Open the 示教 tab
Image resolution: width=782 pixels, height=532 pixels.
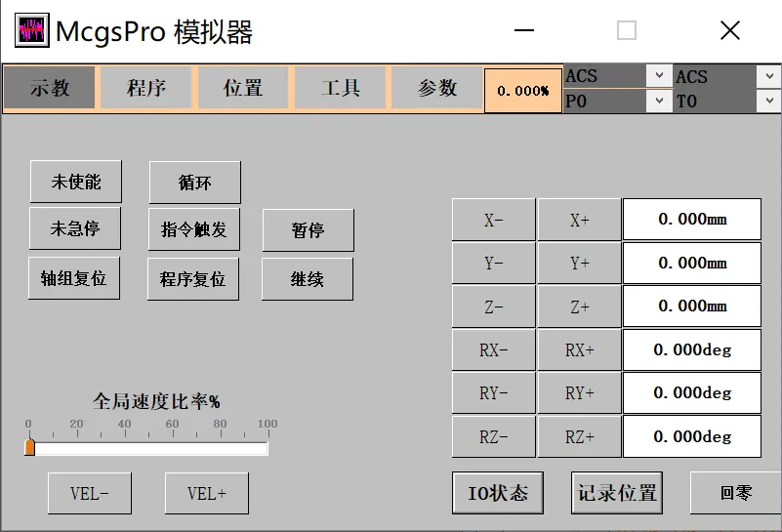50,88
